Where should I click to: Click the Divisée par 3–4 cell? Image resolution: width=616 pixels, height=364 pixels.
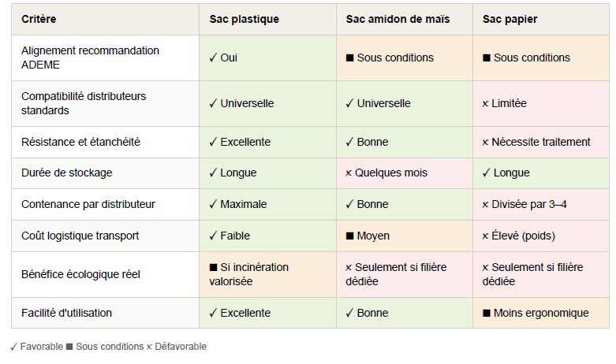pyautogui.click(x=541, y=204)
